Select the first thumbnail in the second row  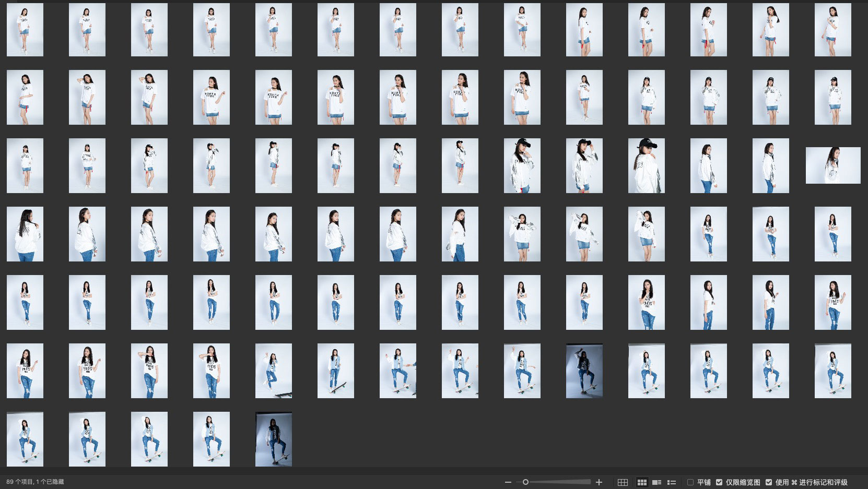[25, 98]
